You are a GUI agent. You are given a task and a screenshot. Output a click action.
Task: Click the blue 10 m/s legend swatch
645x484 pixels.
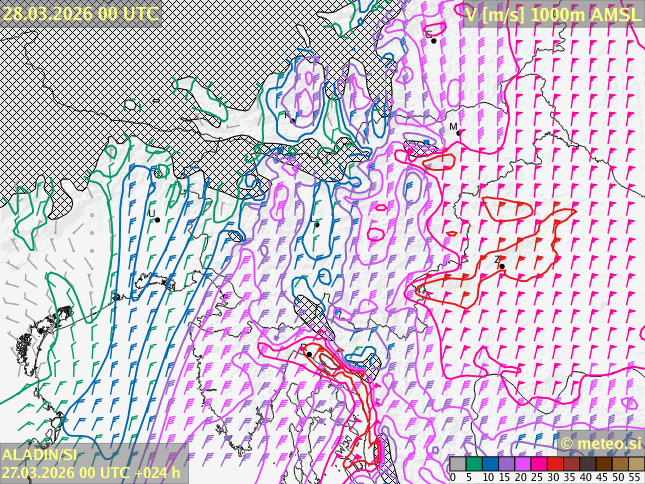coord(490,464)
